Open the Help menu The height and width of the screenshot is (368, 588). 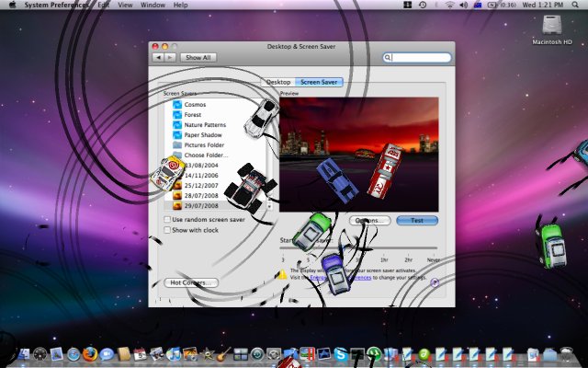click(180, 5)
